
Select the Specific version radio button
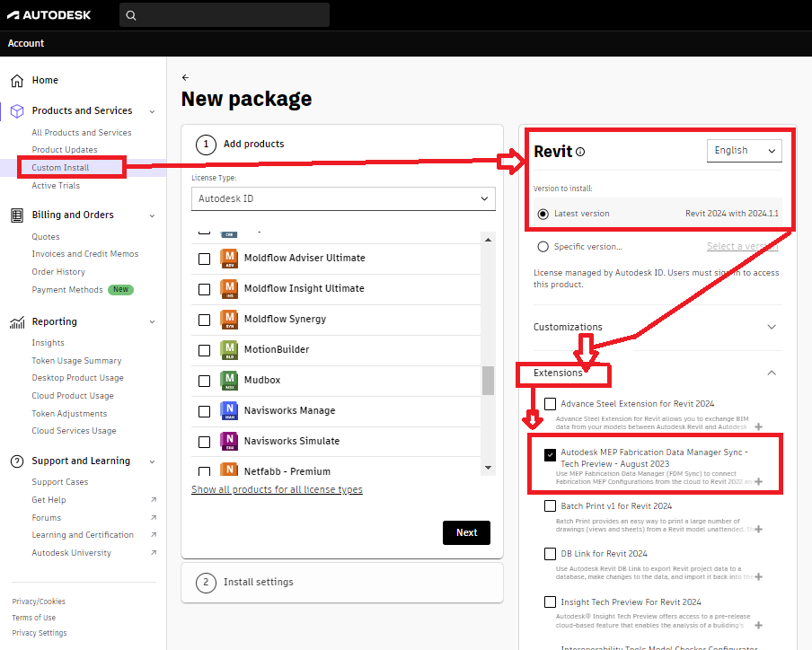[542, 246]
